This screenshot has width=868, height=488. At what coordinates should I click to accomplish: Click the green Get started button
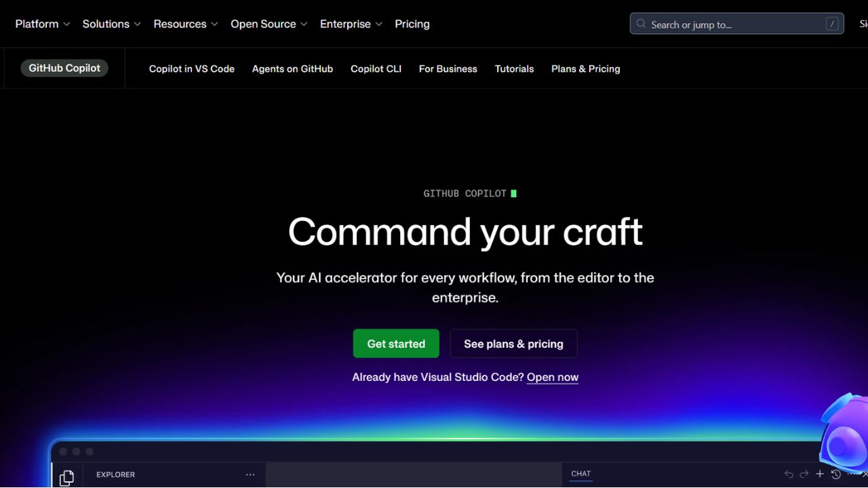pos(396,344)
